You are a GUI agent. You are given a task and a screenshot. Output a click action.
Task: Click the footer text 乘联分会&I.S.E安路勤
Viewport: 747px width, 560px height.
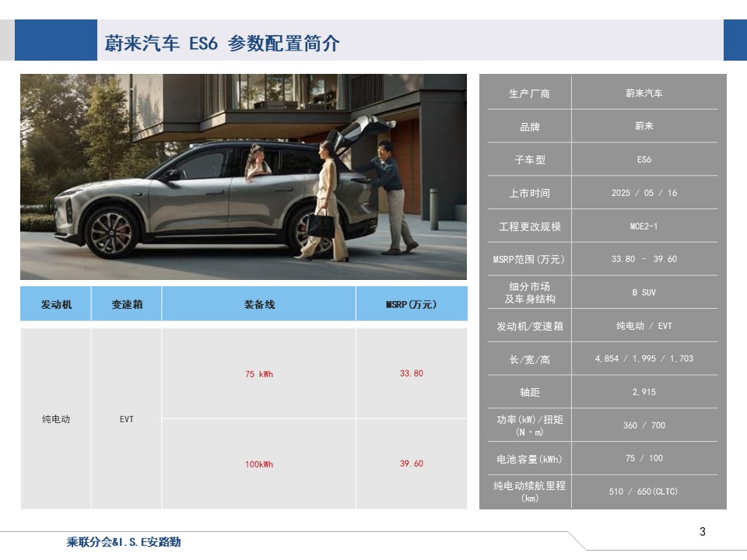pos(124,542)
